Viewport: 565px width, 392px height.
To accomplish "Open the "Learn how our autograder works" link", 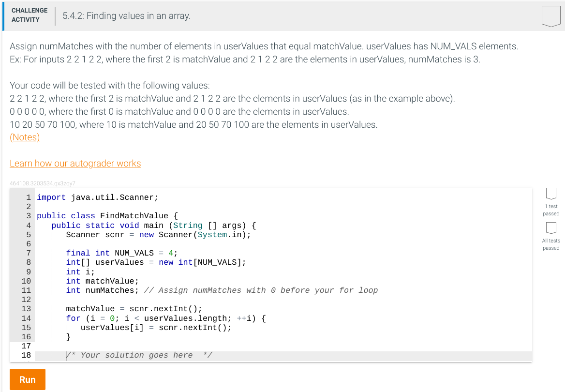I will (75, 163).
